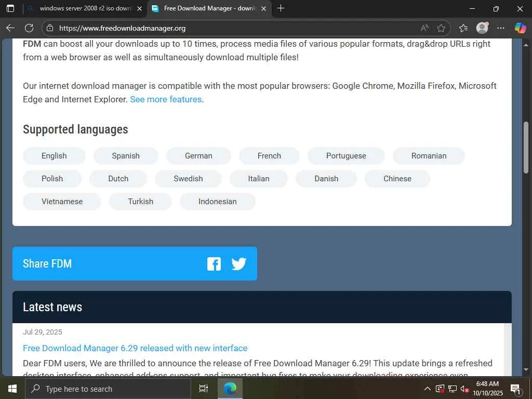532x399 pixels.
Task: Select the Free Download Manager tab
Action: (x=209, y=8)
